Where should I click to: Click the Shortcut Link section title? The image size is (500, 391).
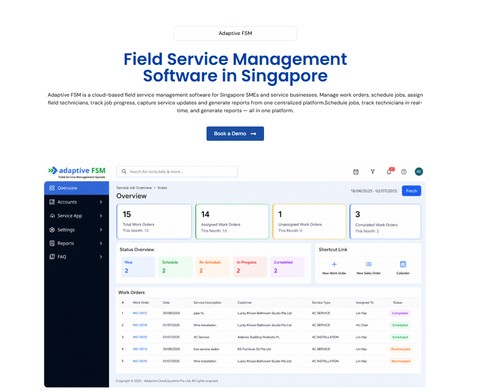pos(333,249)
